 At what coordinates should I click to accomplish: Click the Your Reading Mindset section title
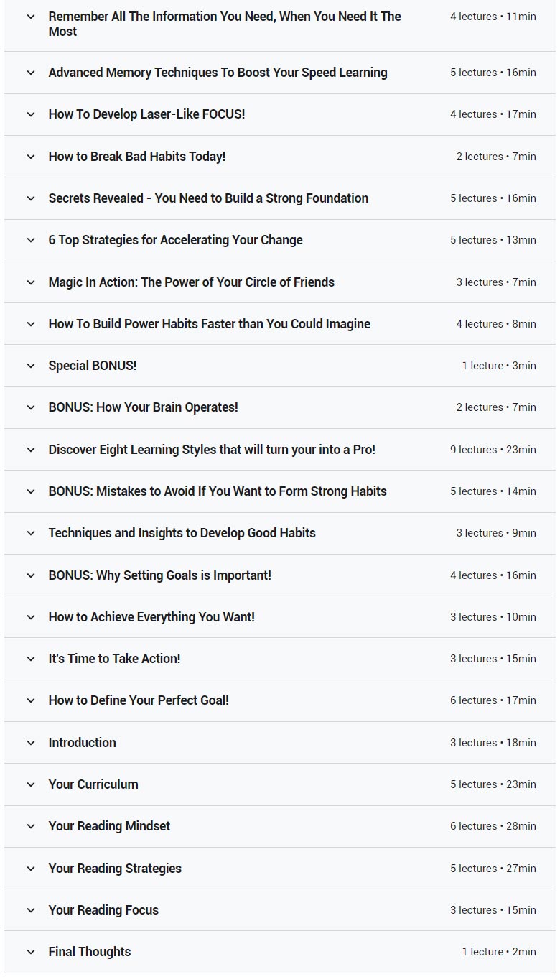point(109,826)
